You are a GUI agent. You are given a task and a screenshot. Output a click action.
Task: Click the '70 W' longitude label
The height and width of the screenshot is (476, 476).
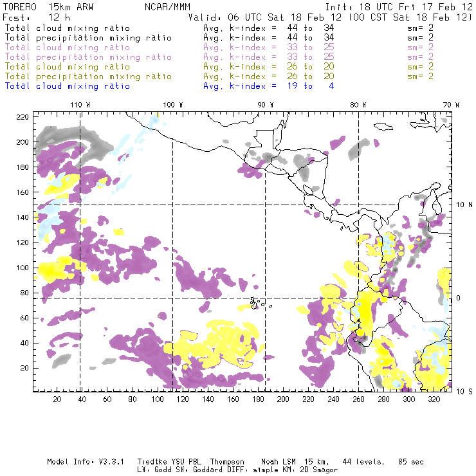pos(451,105)
